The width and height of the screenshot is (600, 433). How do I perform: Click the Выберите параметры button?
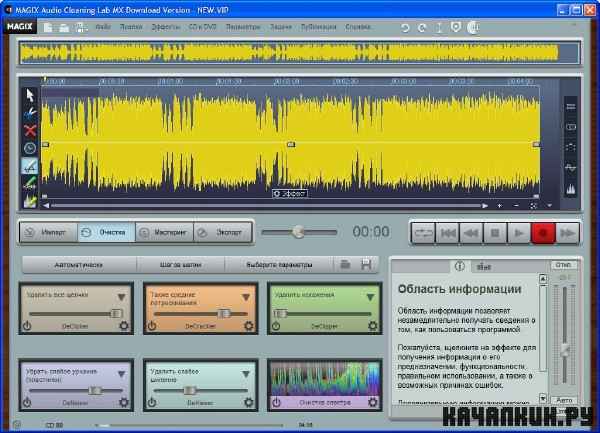point(279,265)
